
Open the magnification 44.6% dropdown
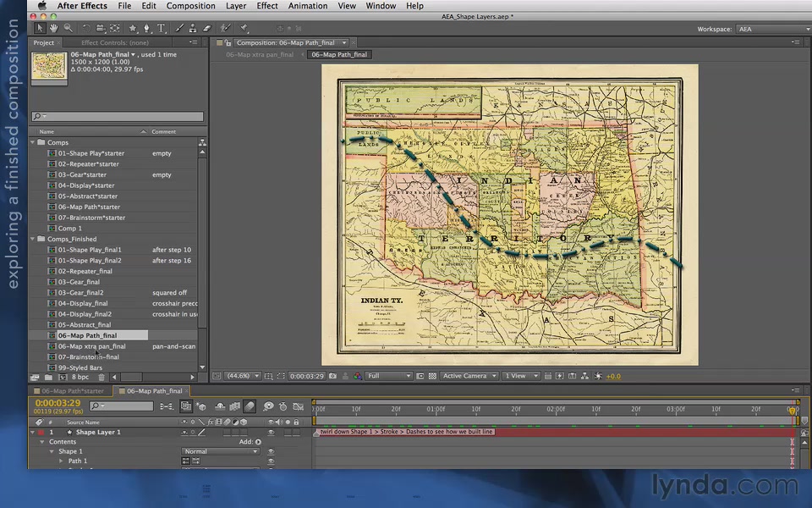click(243, 376)
